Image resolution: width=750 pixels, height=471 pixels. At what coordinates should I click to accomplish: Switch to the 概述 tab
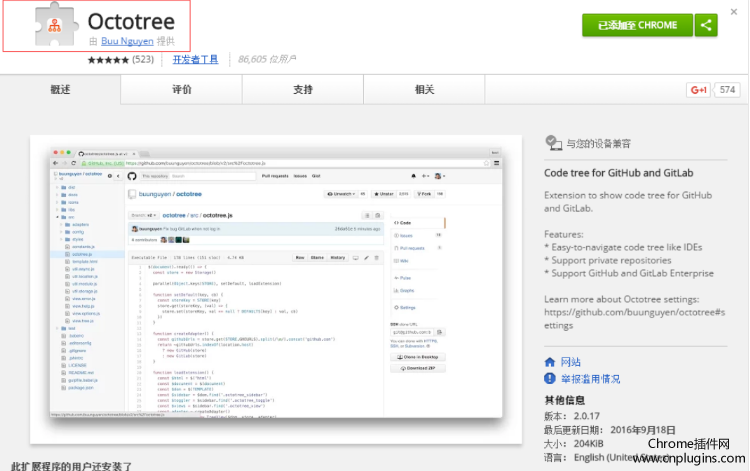(61, 90)
